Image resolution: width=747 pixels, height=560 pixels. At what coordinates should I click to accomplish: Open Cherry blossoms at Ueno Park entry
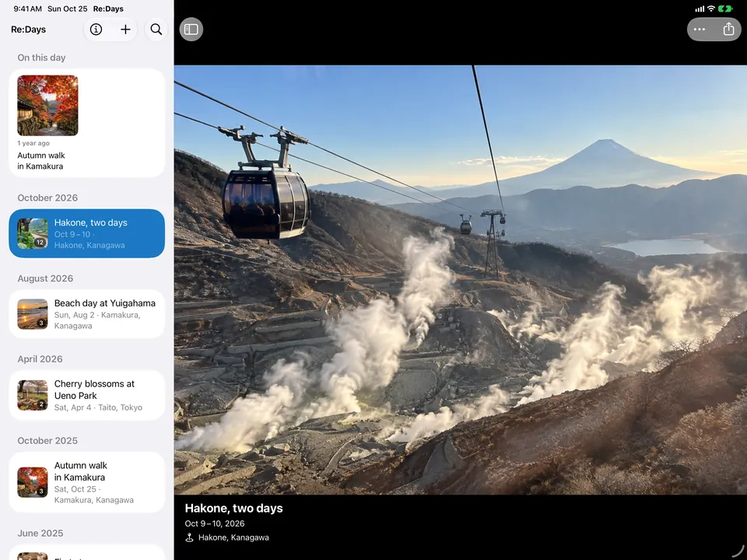point(86,395)
